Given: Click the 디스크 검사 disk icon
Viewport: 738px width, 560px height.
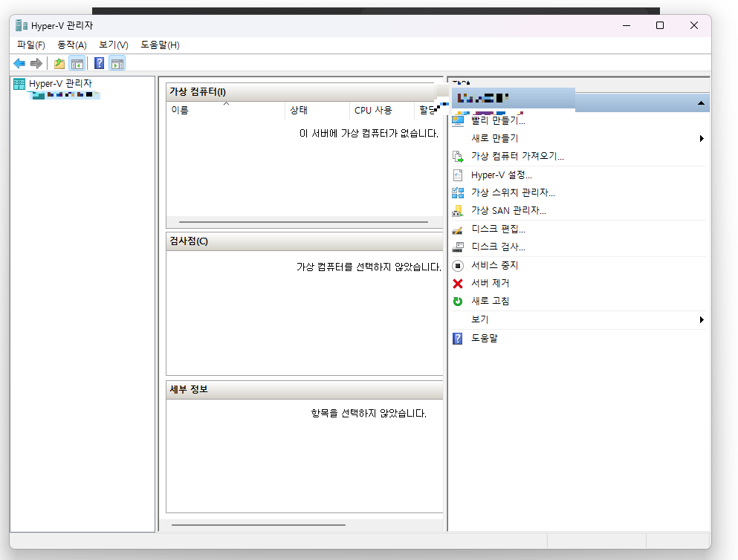Looking at the screenshot, I should click(x=458, y=247).
